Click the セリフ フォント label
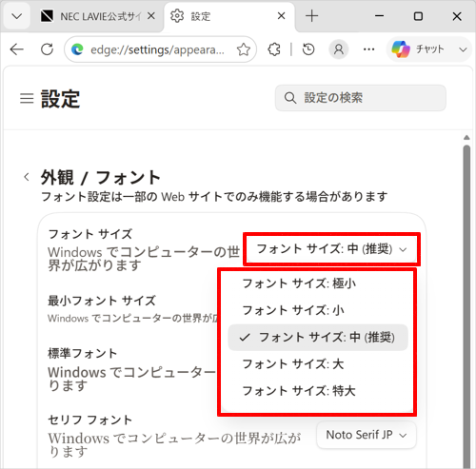 tap(89, 420)
